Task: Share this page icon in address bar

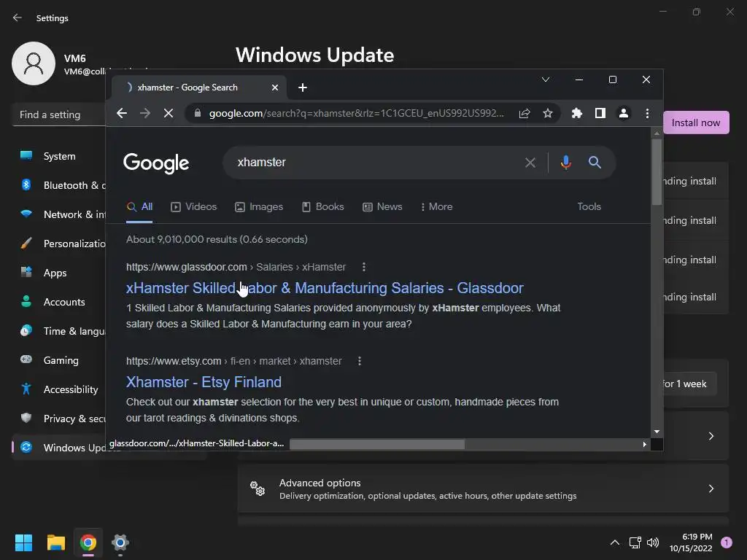Action: click(x=525, y=113)
